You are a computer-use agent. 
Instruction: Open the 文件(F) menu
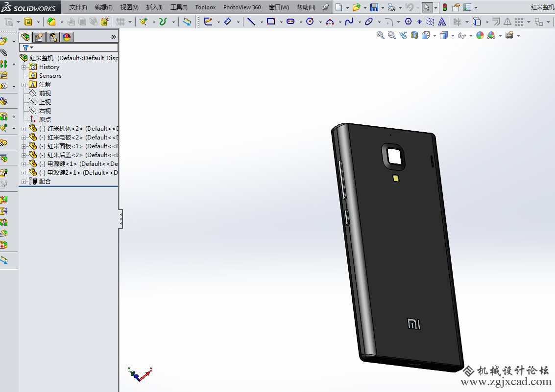click(78, 7)
